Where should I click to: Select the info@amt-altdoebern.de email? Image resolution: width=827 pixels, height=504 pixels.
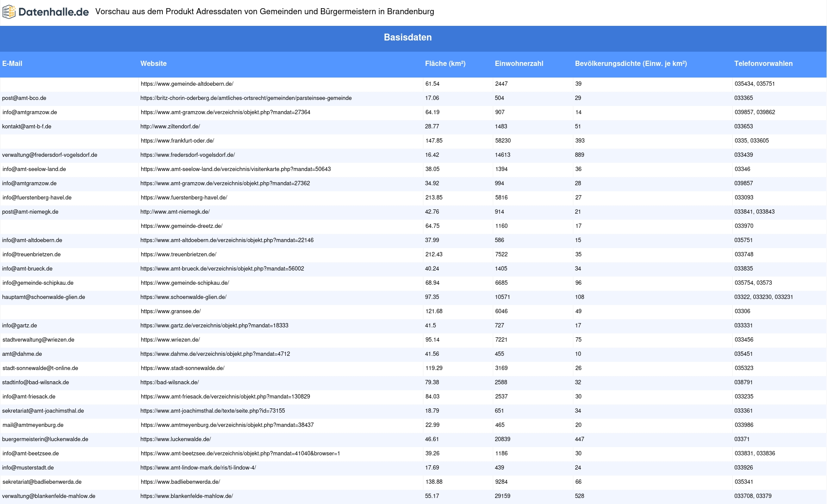tap(32, 240)
